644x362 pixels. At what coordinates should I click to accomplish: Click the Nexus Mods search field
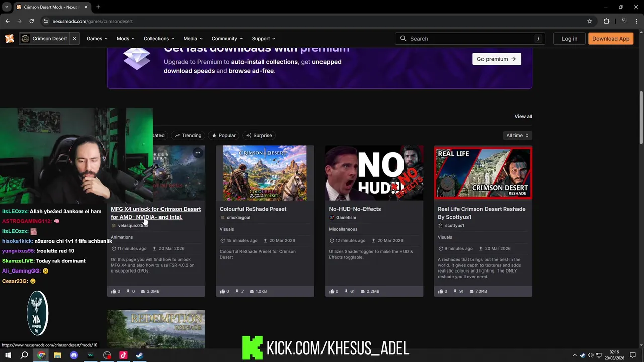(x=470, y=39)
